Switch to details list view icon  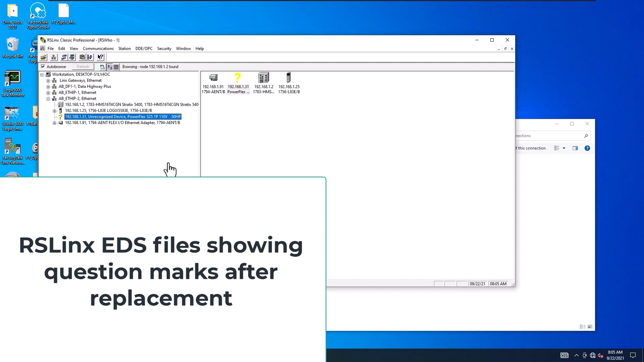pyautogui.click(x=116, y=67)
